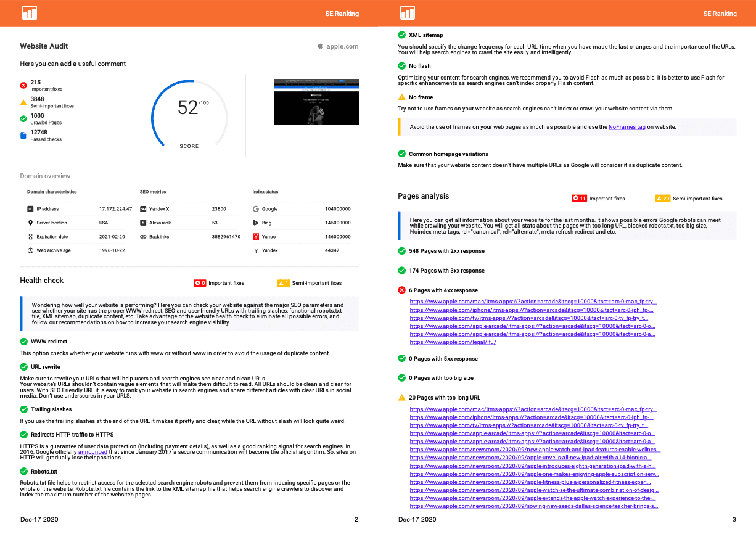
Task: Click the warning icon beside 20 Pages with too long URL
Action: [x=402, y=398]
